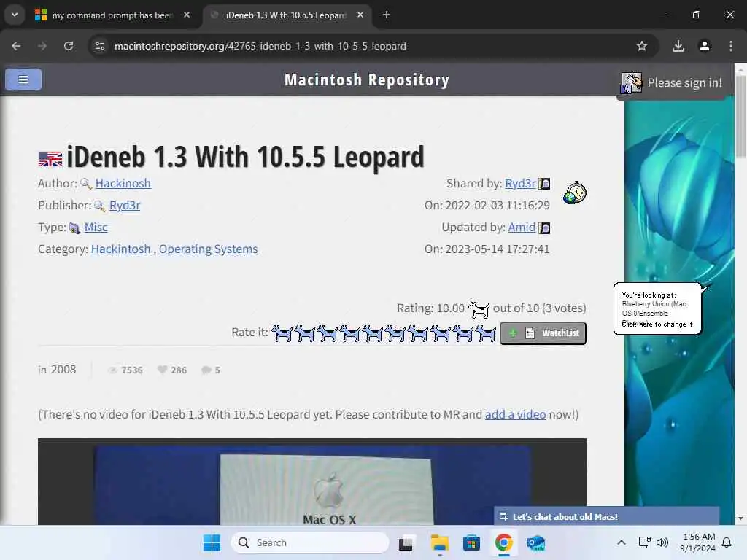Reload the page
The image size is (747, 560).
(x=69, y=46)
